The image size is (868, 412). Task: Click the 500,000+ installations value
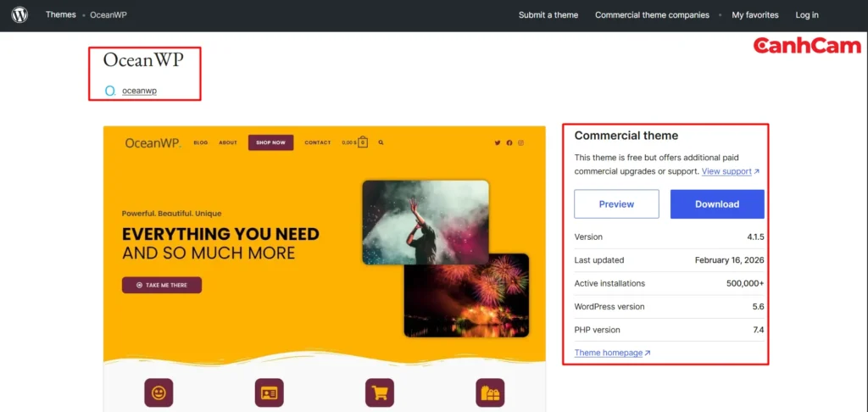coord(746,283)
